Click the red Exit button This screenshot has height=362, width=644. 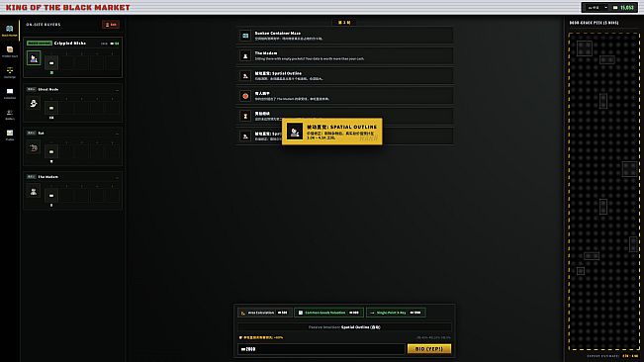[x=111, y=25]
